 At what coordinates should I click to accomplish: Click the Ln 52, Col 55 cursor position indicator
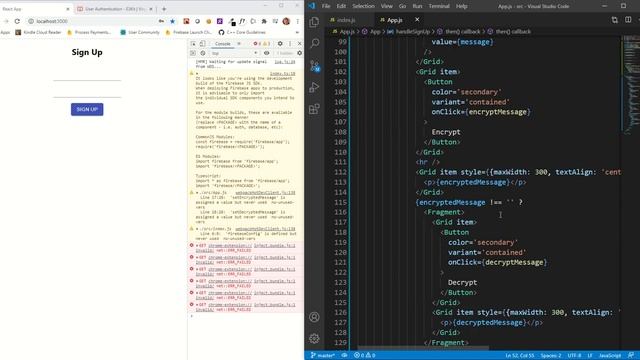tap(520, 356)
